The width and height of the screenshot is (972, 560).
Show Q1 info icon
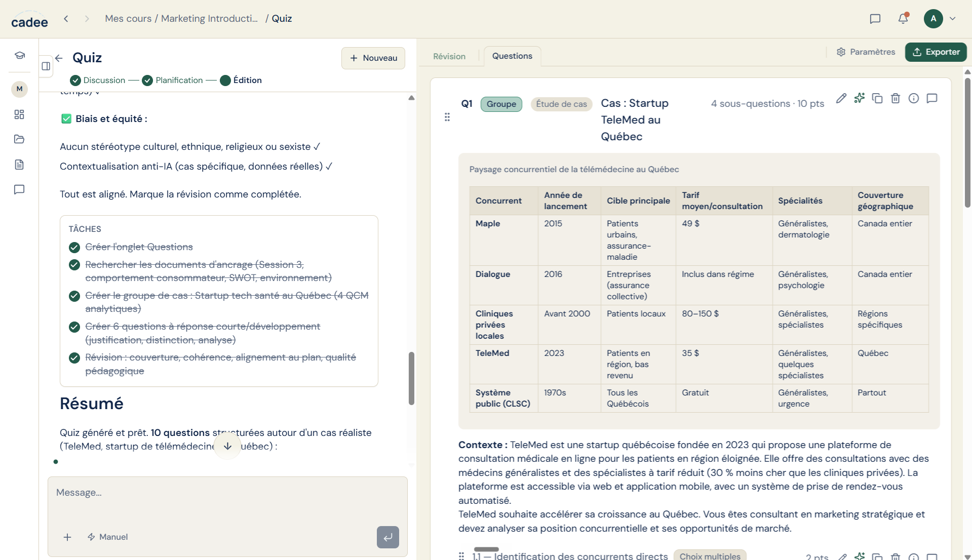[914, 98]
